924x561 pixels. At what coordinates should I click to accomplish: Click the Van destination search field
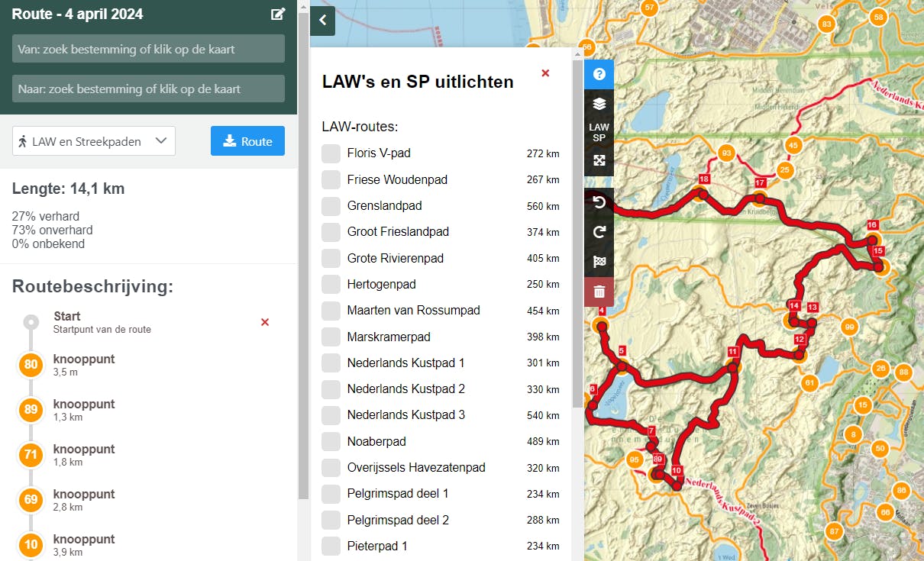click(x=148, y=48)
